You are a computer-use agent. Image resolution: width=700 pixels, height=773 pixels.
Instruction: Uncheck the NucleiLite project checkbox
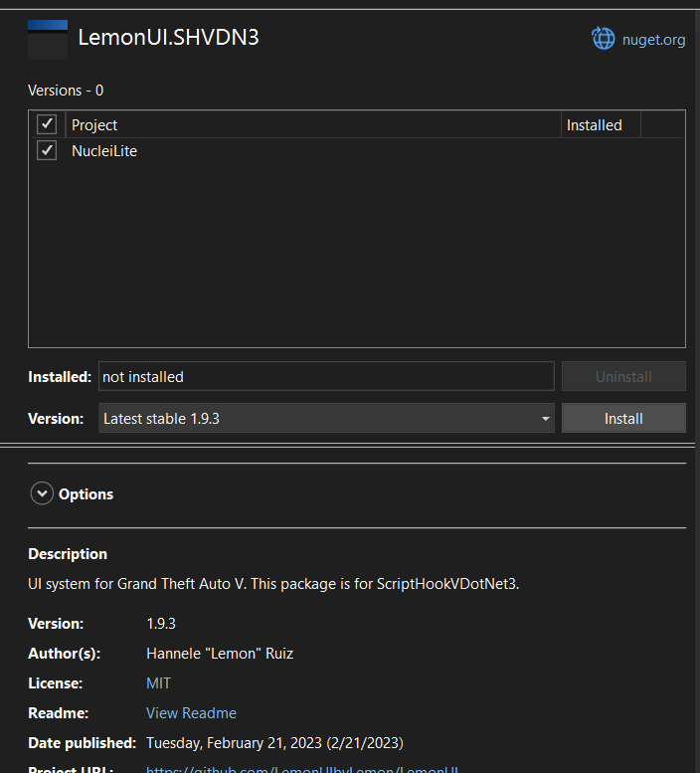point(47,150)
